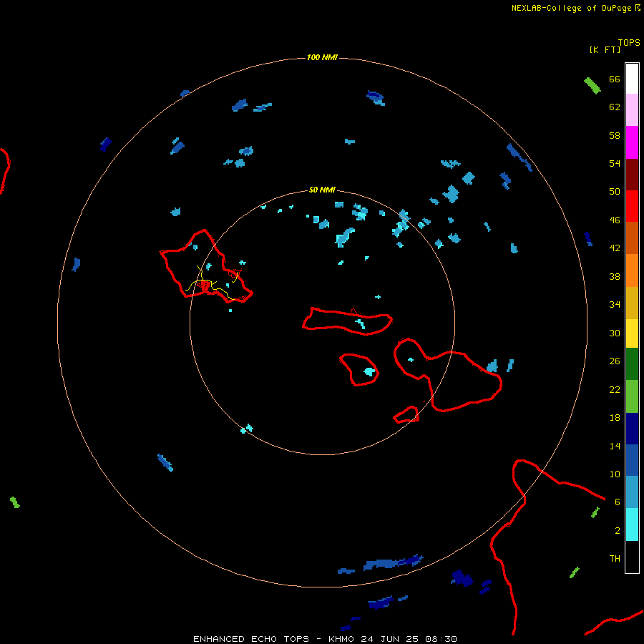Click the '62' legend value
Image resolution: width=644 pixels, height=644 pixels.
click(x=615, y=107)
